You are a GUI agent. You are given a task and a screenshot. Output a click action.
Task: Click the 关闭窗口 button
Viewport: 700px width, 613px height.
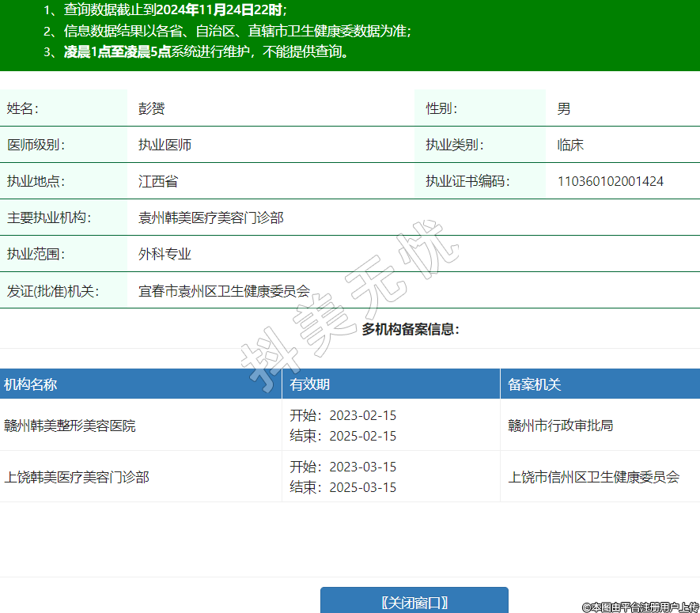click(414, 602)
